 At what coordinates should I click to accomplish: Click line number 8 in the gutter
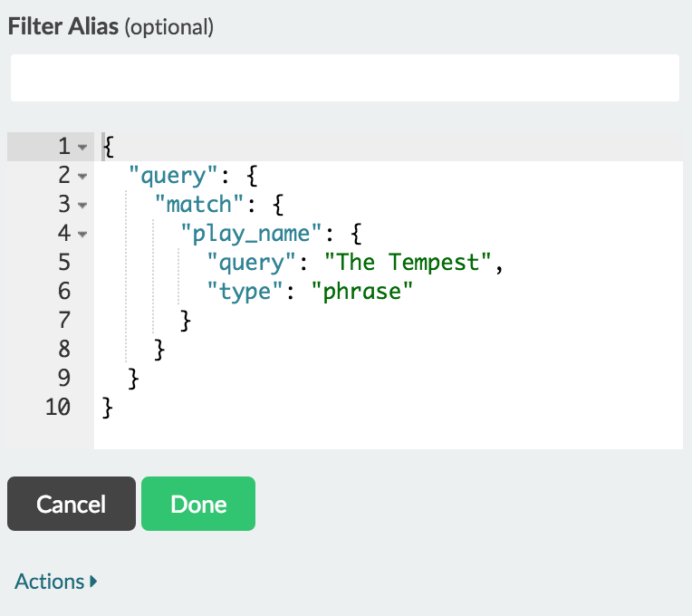coord(63,350)
